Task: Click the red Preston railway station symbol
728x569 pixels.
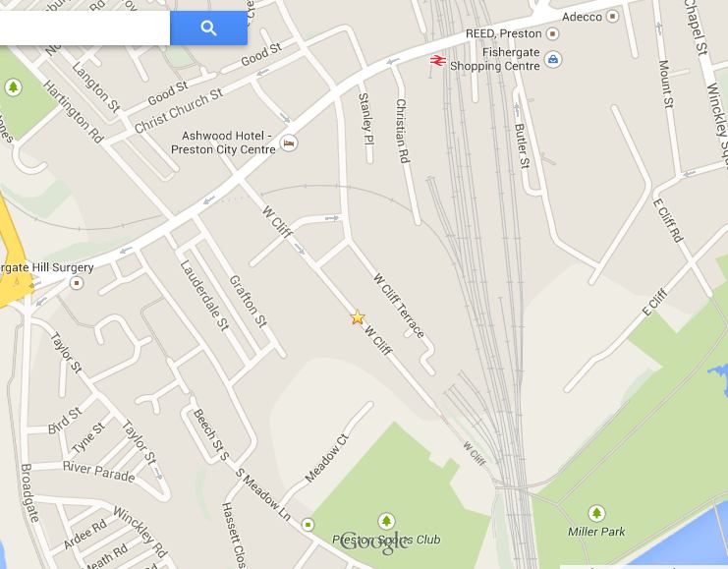Action: click(437, 60)
